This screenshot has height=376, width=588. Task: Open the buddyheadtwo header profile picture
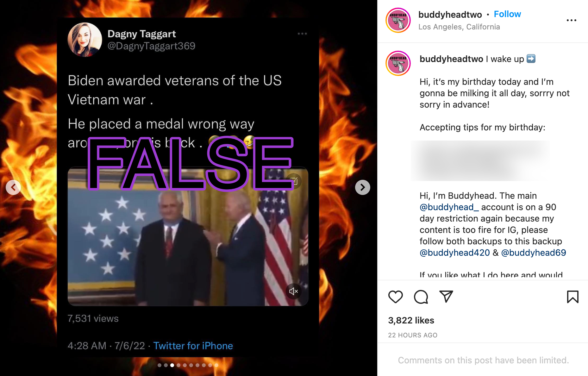(x=398, y=20)
